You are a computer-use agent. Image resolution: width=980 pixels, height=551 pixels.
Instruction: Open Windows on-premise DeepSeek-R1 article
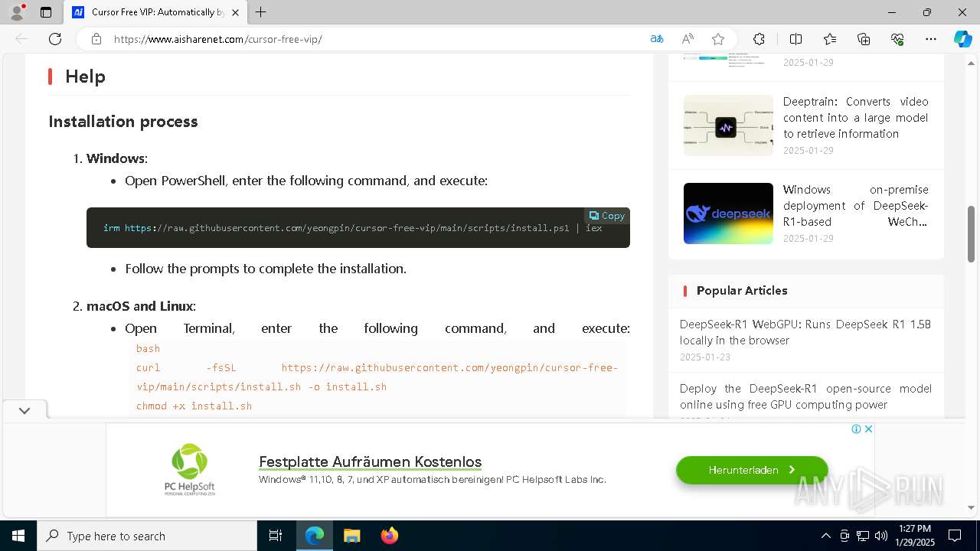855,205
